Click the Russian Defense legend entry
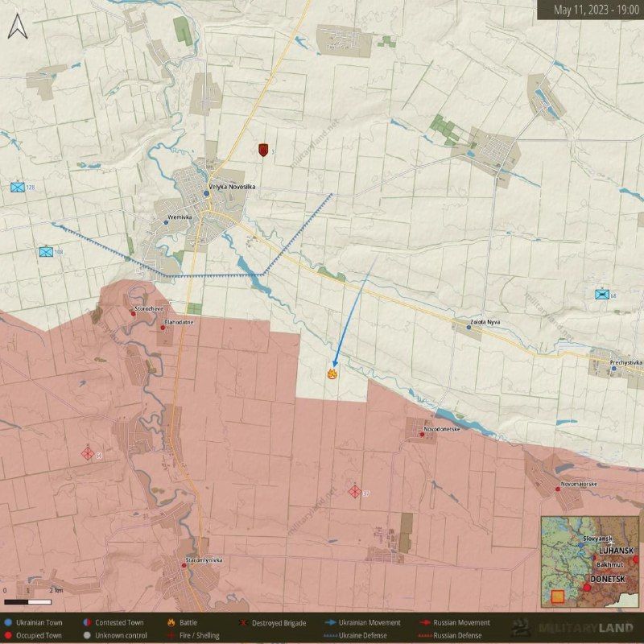Viewport: 644px width, 644px height. tap(451, 636)
